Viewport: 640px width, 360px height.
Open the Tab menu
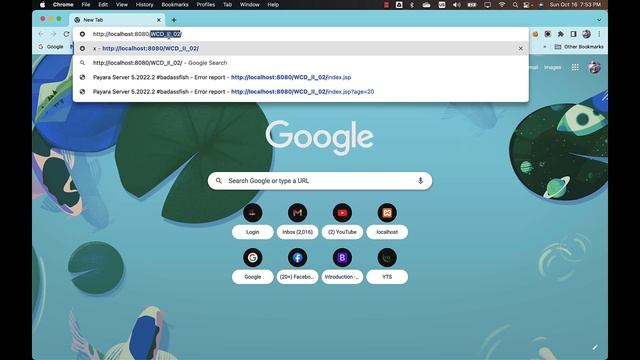point(227,5)
